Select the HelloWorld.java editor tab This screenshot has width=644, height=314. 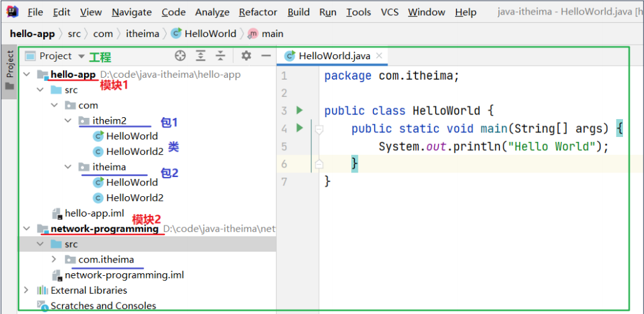333,56
